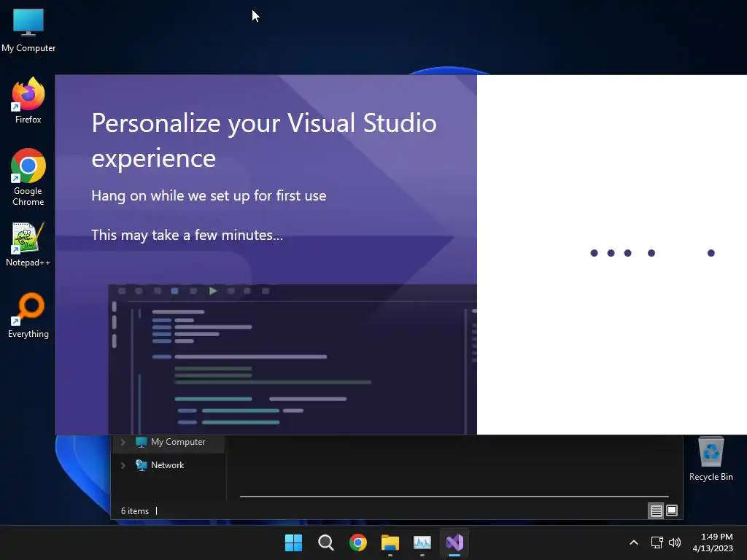Show hidden system tray icons
747x560 pixels.
click(634, 542)
